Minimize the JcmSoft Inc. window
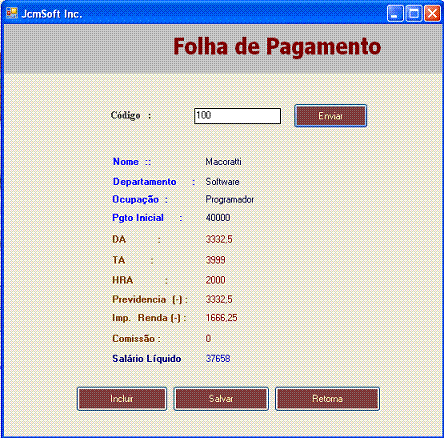The height and width of the screenshot is (438, 444). (395, 14)
